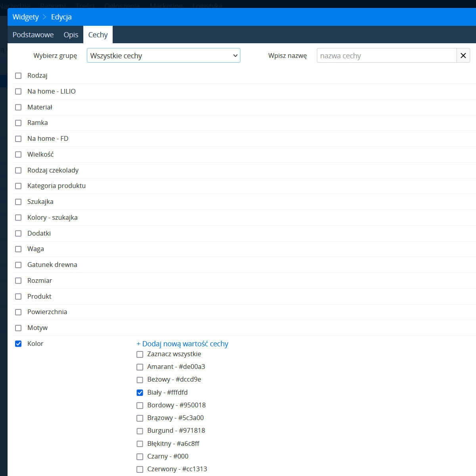Select the Czarny - #000 color checkbox
This screenshot has width=476, height=476.
(x=140, y=457)
